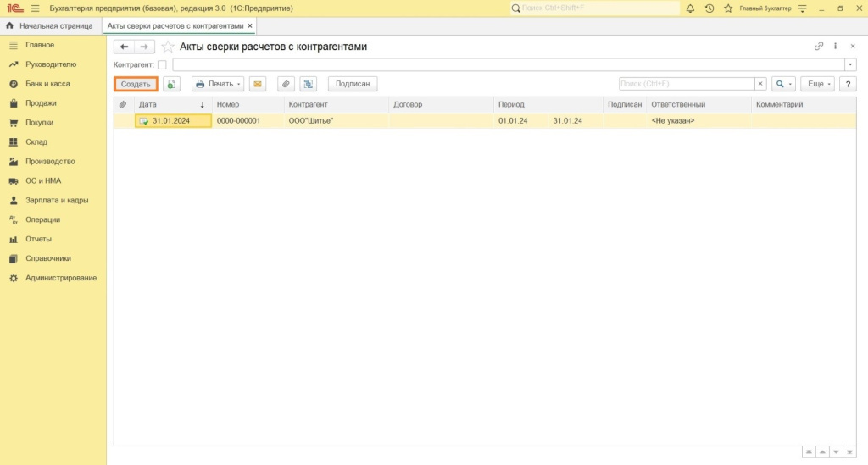The image size is (868, 465).
Task: Select ООО"Шитье" contractor cell
Action: (337, 120)
